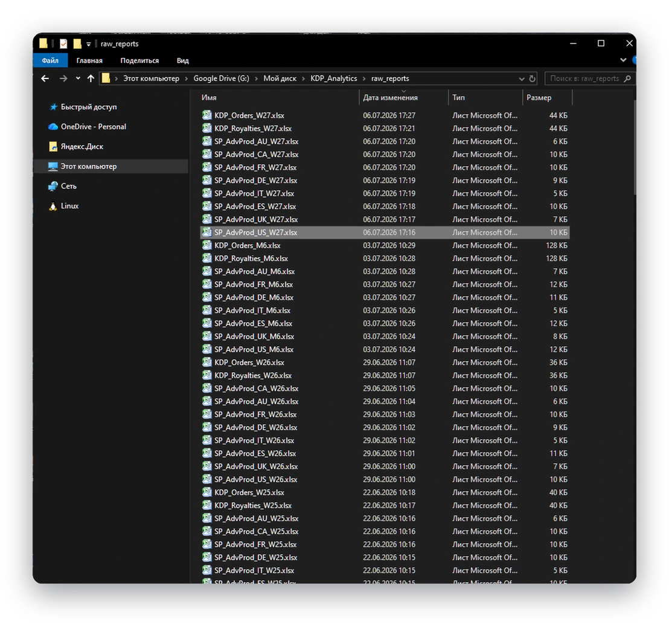Click Excel icon of KDP_Orders_W26.xlsx

207,362
